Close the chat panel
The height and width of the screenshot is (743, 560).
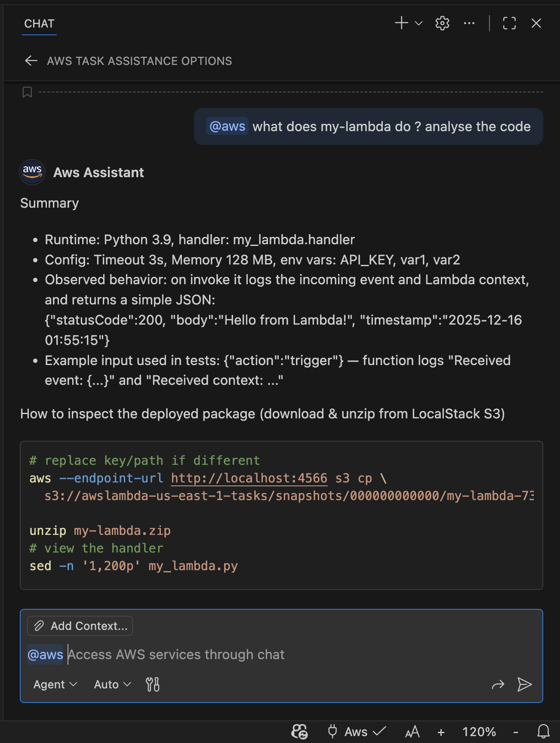coord(536,23)
